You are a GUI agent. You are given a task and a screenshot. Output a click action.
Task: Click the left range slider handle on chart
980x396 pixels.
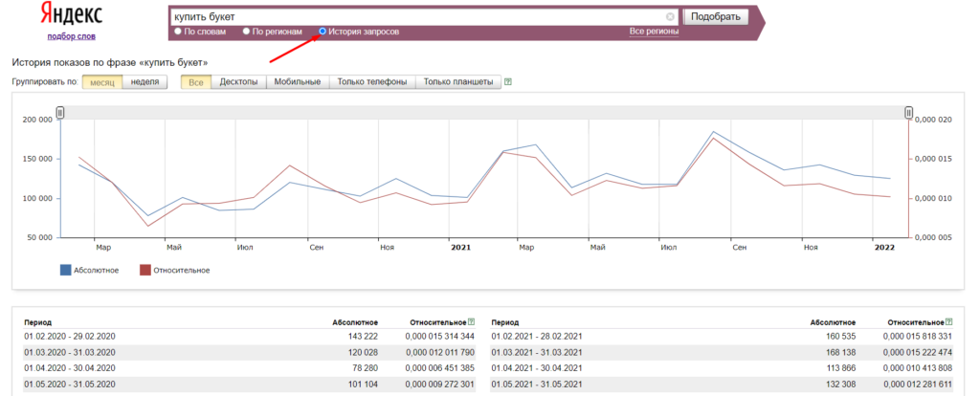(60, 113)
